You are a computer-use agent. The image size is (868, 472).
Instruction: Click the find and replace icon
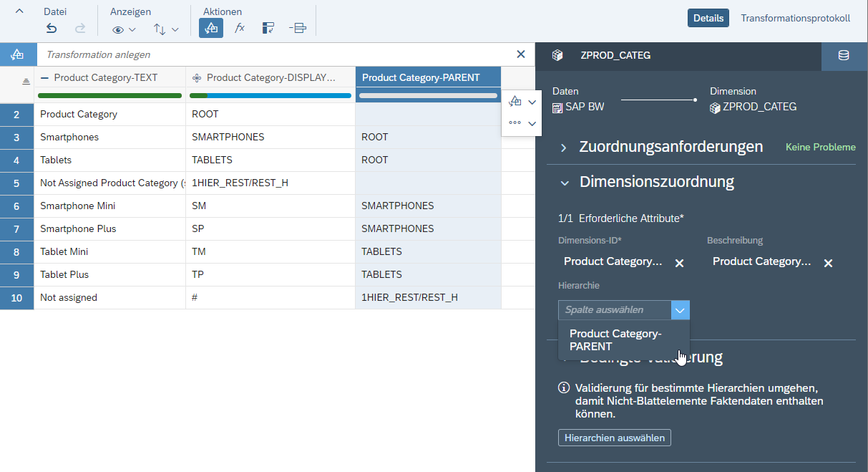coord(268,29)
